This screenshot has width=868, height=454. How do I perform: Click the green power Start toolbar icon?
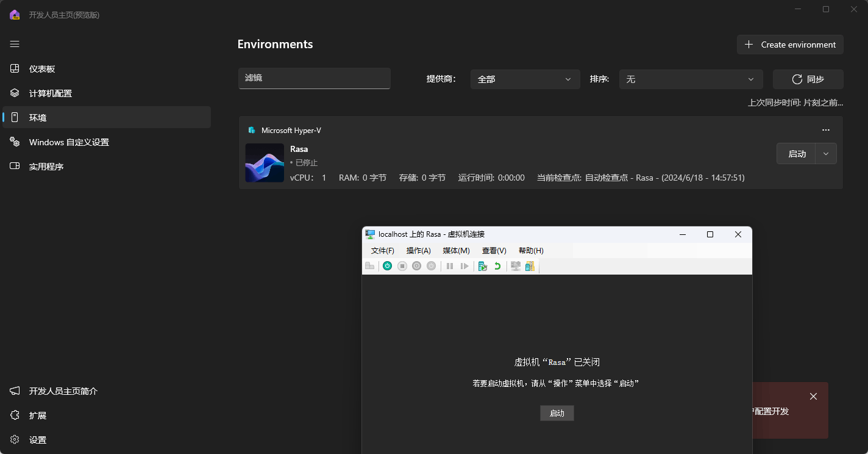pos(387,266)
